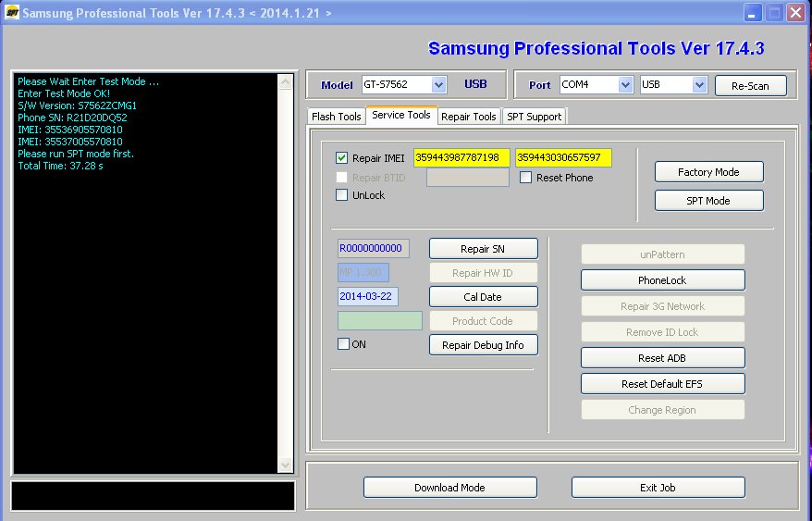Select the Service Tools tab
Screen dimensions: 812x521
pos(401,115)
